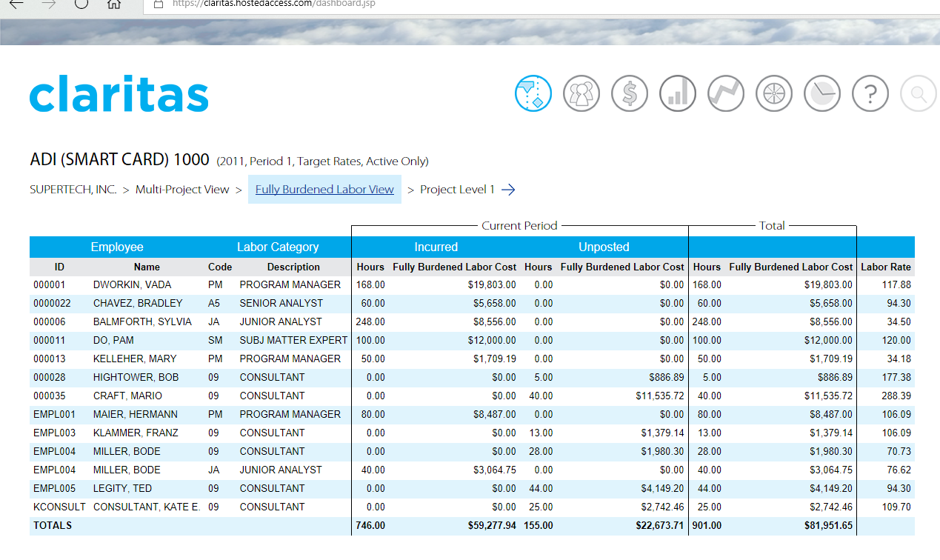
Task: Open the clock/pie time icon
Action: pyautogui.click(x=822, y=94)
